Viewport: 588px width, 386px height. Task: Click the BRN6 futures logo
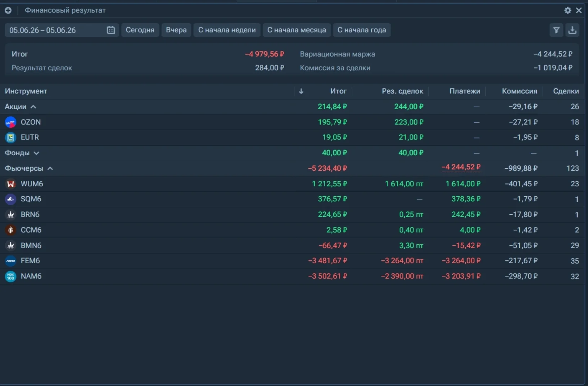[11, 215]
